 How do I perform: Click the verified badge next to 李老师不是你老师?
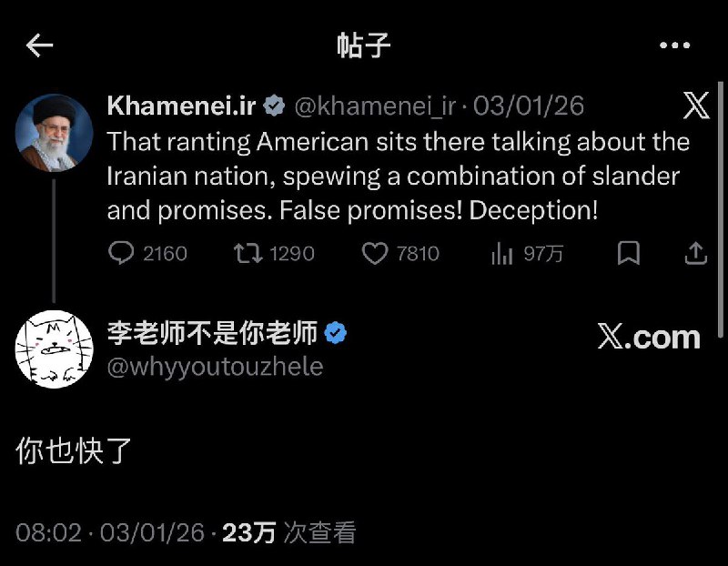click(x=338, y=333)
